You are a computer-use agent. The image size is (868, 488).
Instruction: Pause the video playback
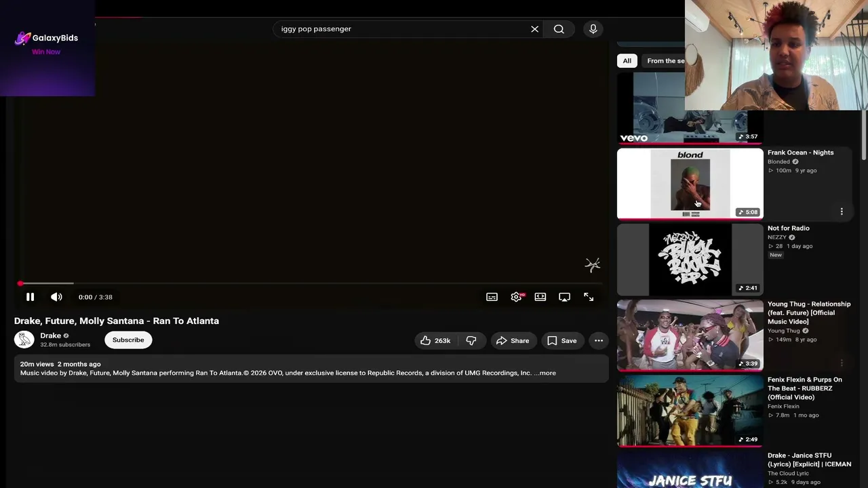[30, 297]
